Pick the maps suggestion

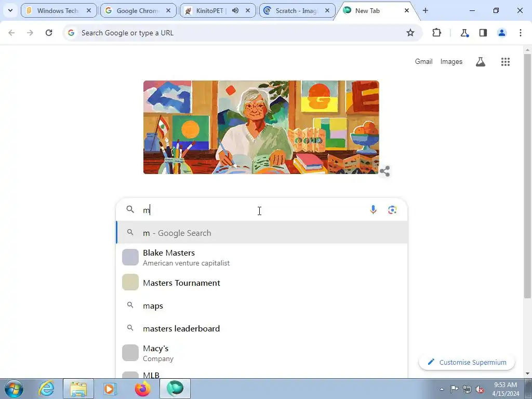pyautogui.click(x=262, y=305)
